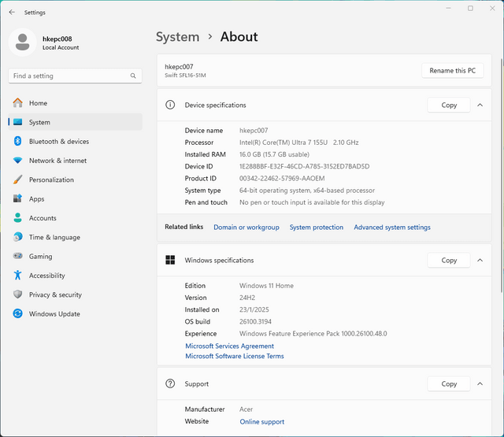Click the Rename this PC button
The height and width of the screenshot is (437, 504).
[452, 70]
